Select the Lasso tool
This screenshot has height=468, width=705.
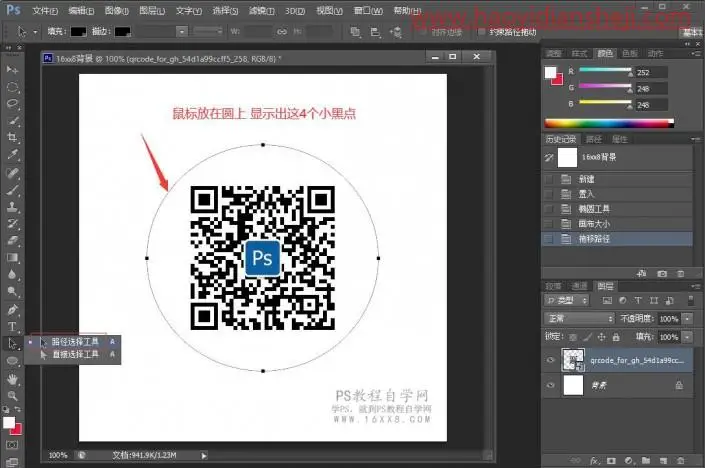12,104
